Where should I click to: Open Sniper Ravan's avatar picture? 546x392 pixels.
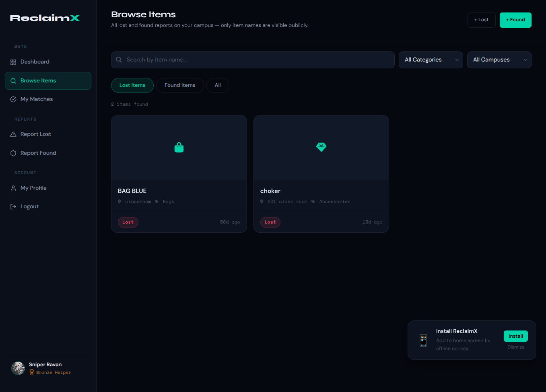[x=18, y=368]
